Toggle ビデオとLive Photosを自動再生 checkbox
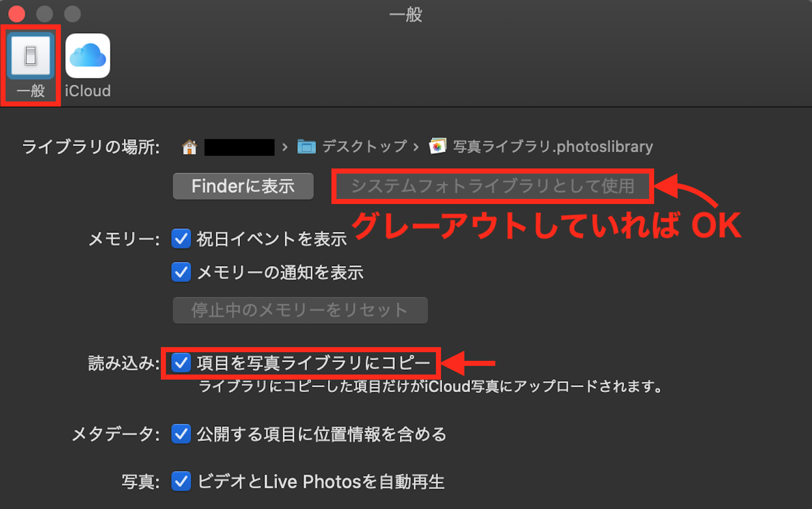This screenshot has height=509, width=812. [x=181, y=482]
